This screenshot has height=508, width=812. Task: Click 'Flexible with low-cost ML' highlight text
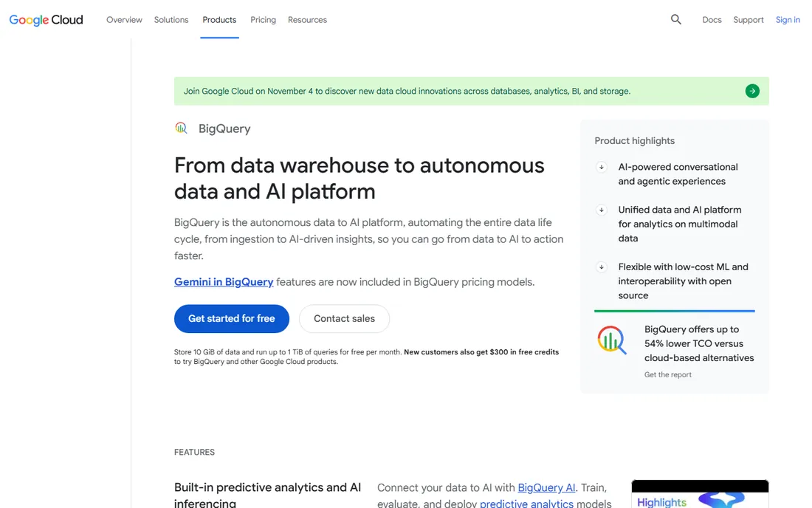pyautogui.click(x=683, y=281)
